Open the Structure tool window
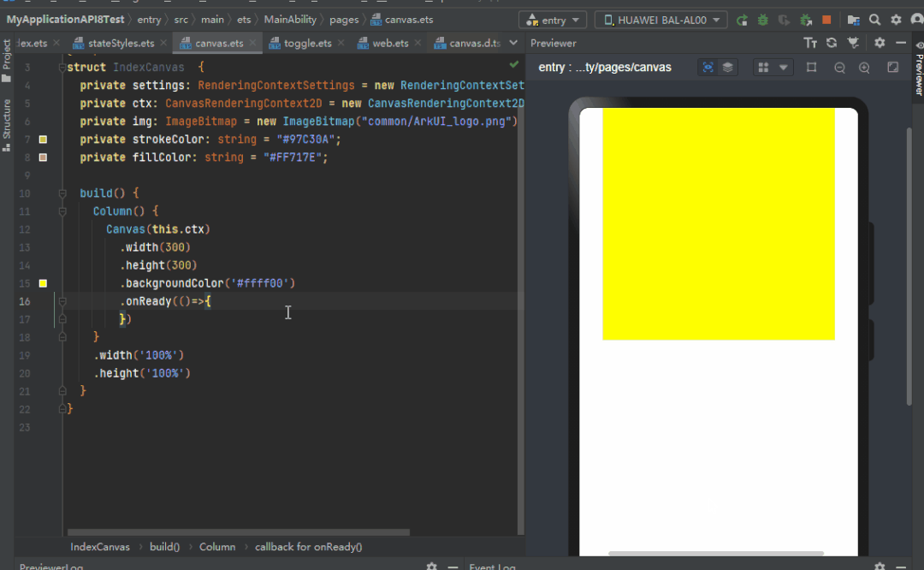The height and width of the screenshot is (570, 924). tap(7, 125)
